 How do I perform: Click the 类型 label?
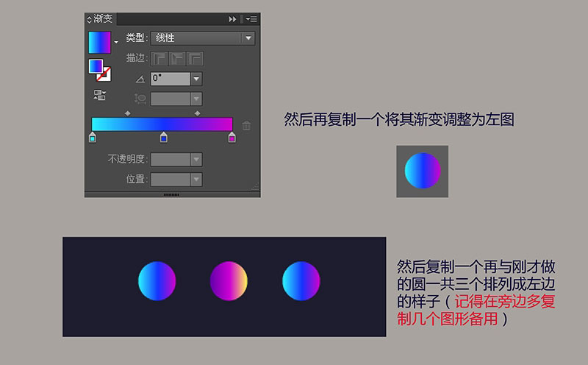pos(135,38)
